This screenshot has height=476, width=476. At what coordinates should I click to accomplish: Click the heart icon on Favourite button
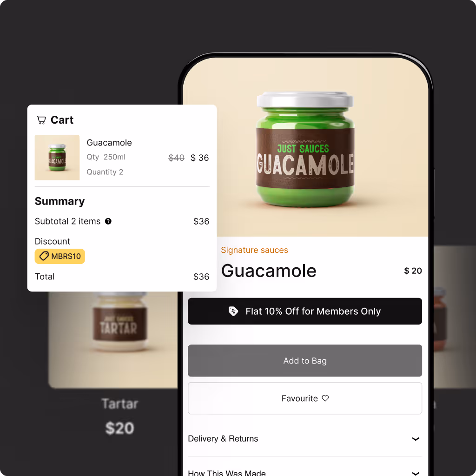click(325, 398)
